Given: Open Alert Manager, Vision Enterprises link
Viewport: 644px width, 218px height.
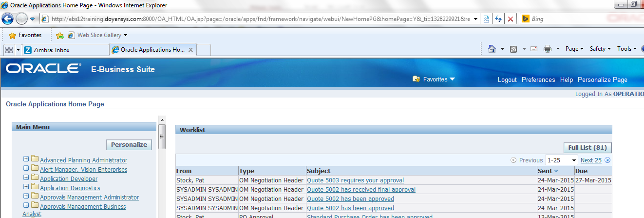Looking at the screenshot, I should click(83, 170).
